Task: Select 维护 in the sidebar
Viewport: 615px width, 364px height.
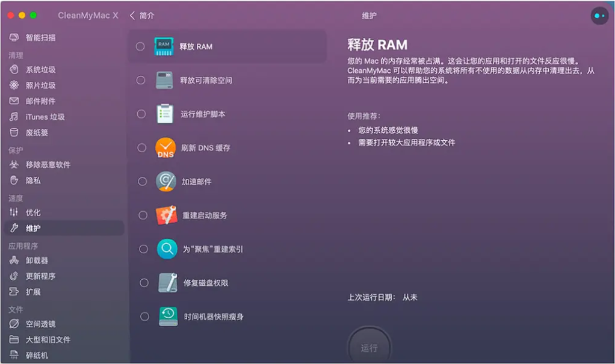Action: (64, 228)
